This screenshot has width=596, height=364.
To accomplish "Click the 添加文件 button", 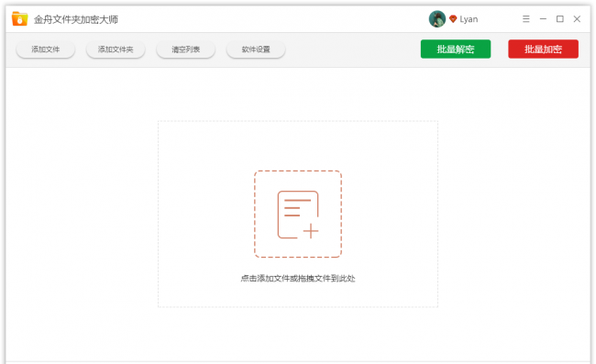I will coord(45,50).
